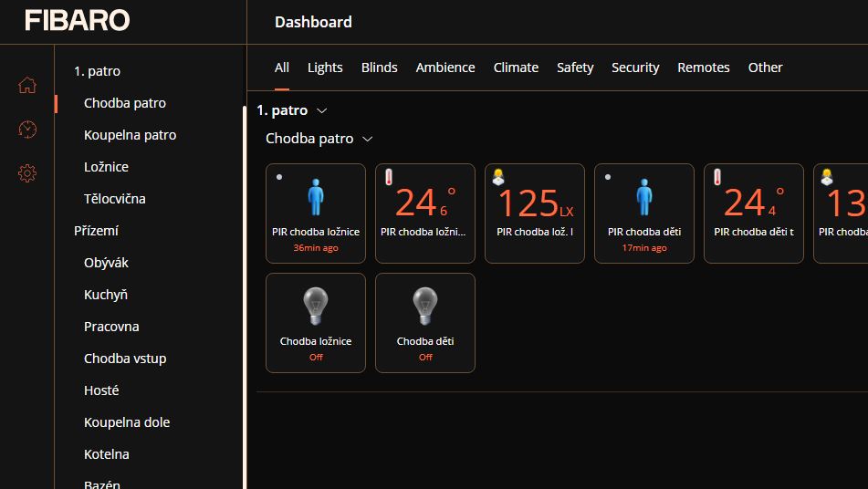Open the settings gear icon

coord(27,173)
